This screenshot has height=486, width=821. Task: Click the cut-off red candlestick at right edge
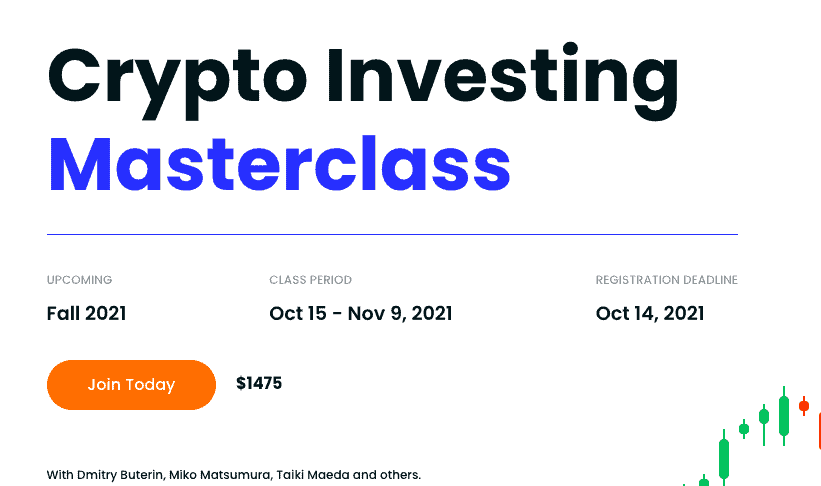click(x=818, y=430)
